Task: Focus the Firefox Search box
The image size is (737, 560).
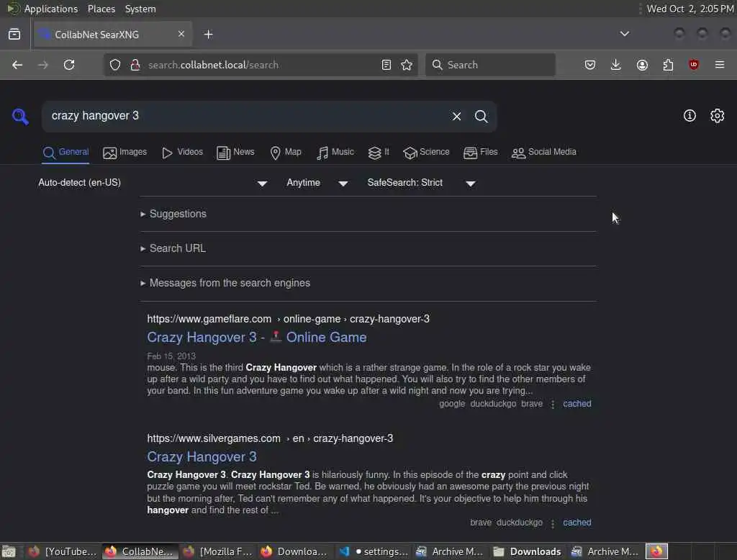Action: 490,65
